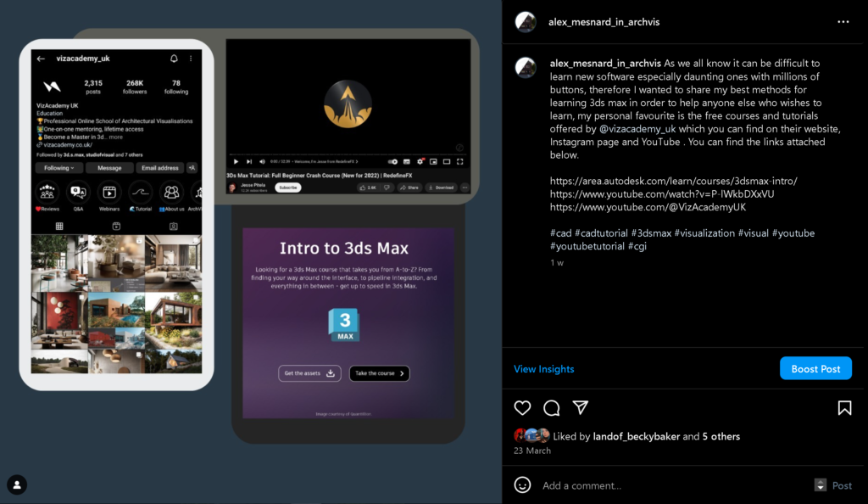Click the 'Get the assets' button
The height and width of the screenshot is (504, 868).
pyautogui.click(x=309, y=373)
